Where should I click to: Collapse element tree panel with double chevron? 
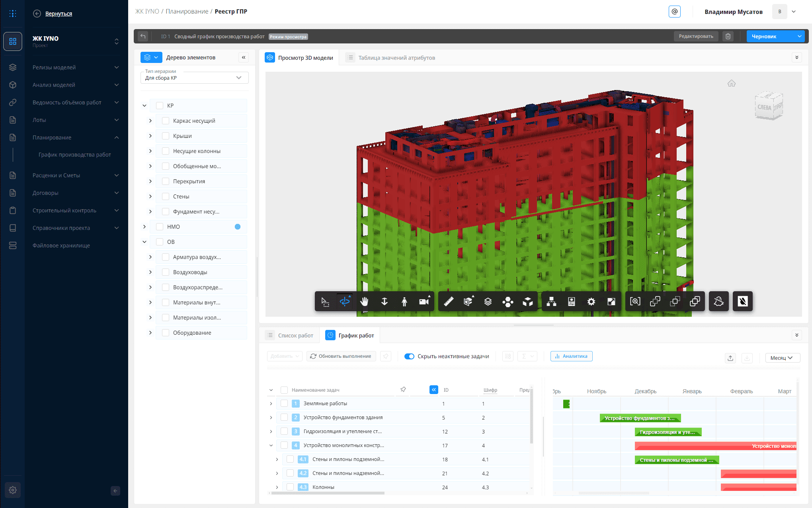point(244,57)
